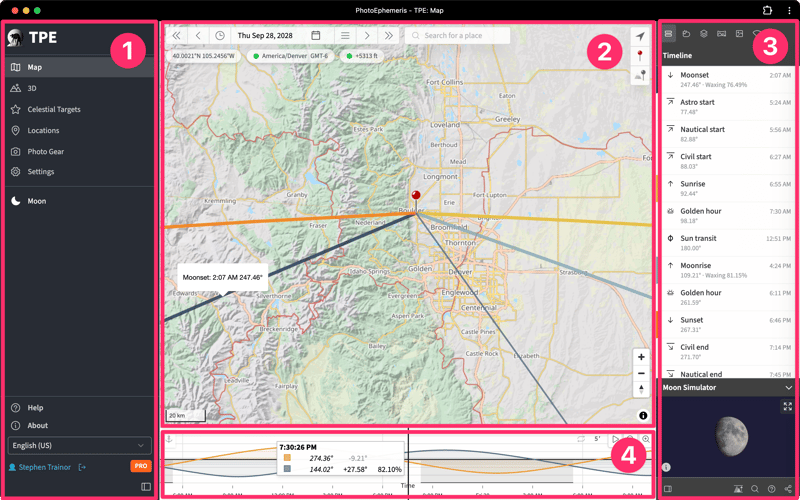Screen dimensions: 800x500
Task: Expand Moon Simulator to fullscreen
Action: point(787,407)
